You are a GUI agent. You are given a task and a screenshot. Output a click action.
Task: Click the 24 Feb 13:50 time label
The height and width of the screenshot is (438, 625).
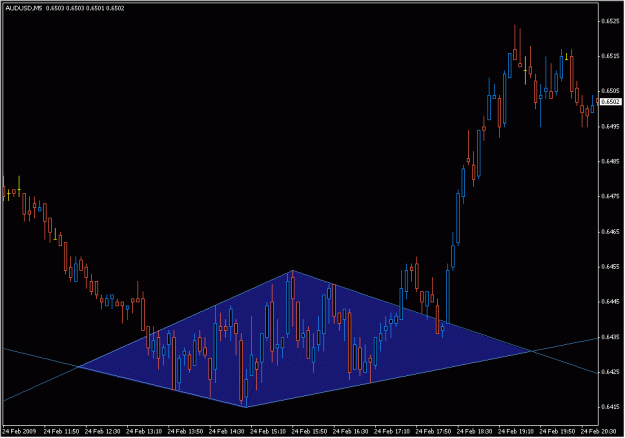[x=185, y=432]
